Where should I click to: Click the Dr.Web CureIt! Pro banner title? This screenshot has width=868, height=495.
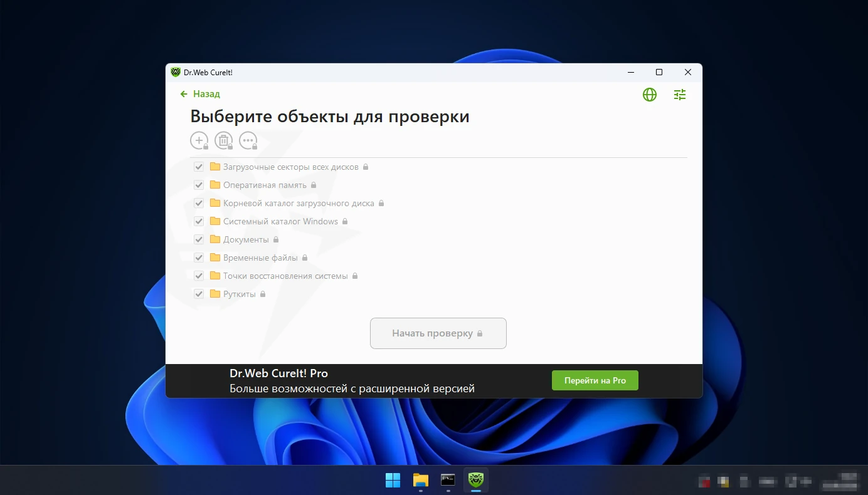278,373
